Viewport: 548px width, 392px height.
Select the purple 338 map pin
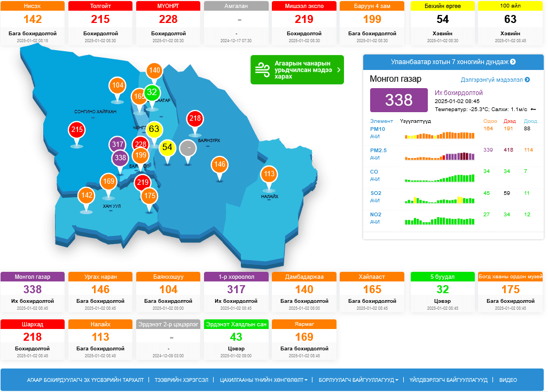click(x=120, y=158)
